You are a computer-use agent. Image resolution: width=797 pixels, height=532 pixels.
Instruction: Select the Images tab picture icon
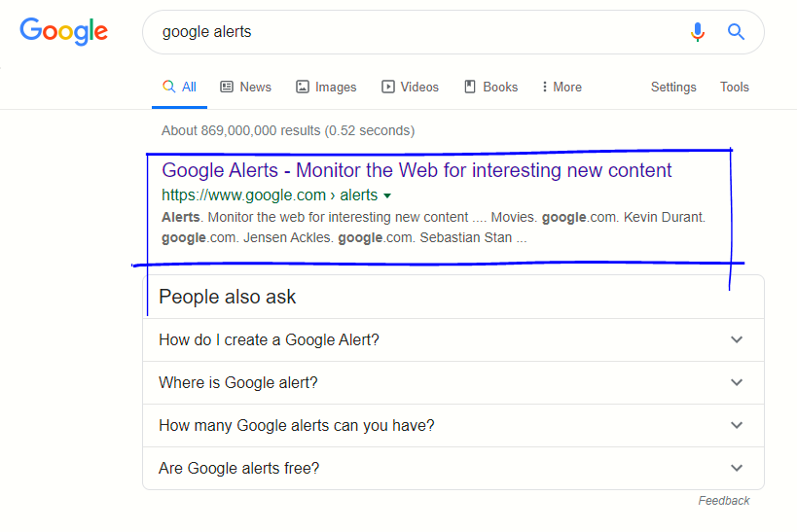click(x=303, y=87)
